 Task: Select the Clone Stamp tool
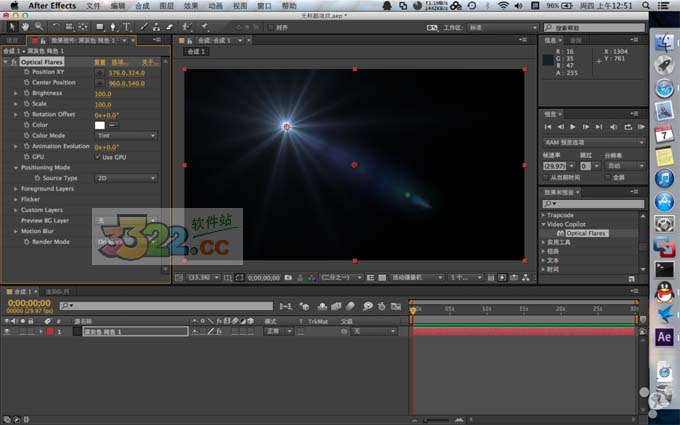(156, 27)
